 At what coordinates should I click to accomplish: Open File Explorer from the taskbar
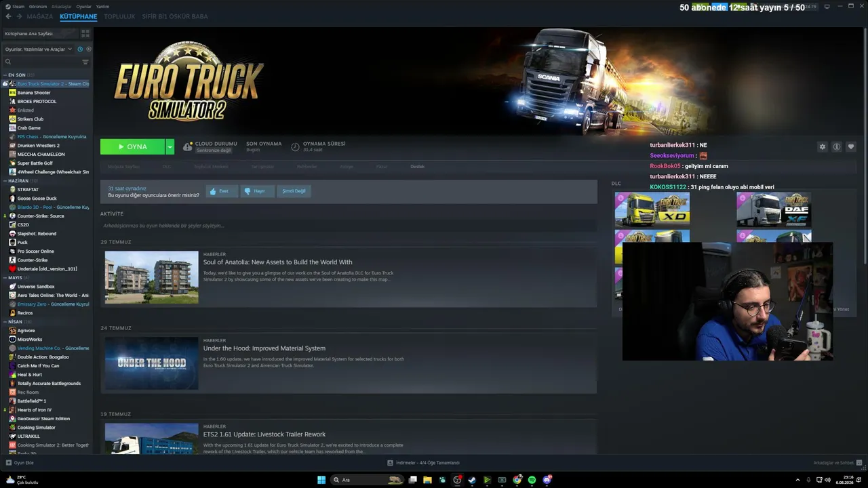point(427,480)
